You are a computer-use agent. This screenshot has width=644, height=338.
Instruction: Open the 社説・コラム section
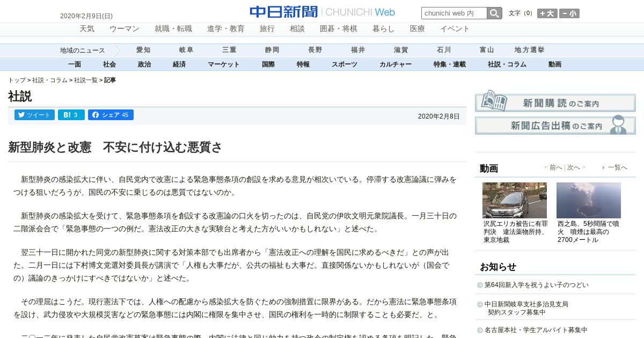click(x=507, y=64)
